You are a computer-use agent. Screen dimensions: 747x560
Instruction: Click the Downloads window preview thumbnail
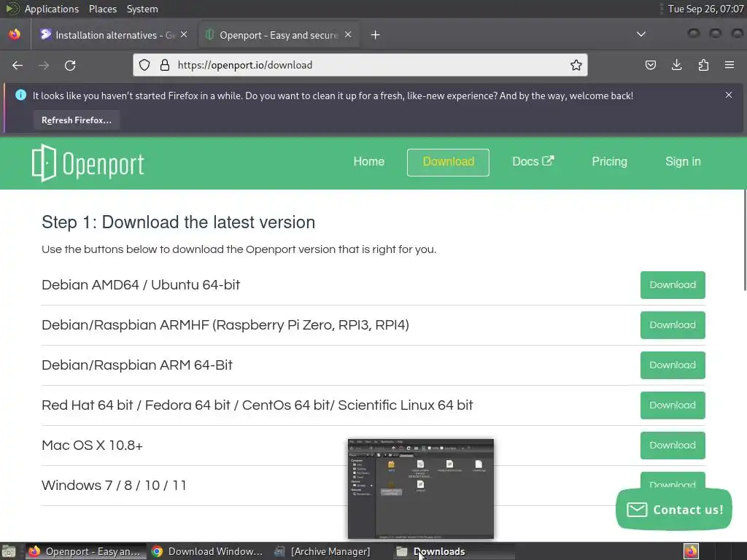click(x=421, y=489)
